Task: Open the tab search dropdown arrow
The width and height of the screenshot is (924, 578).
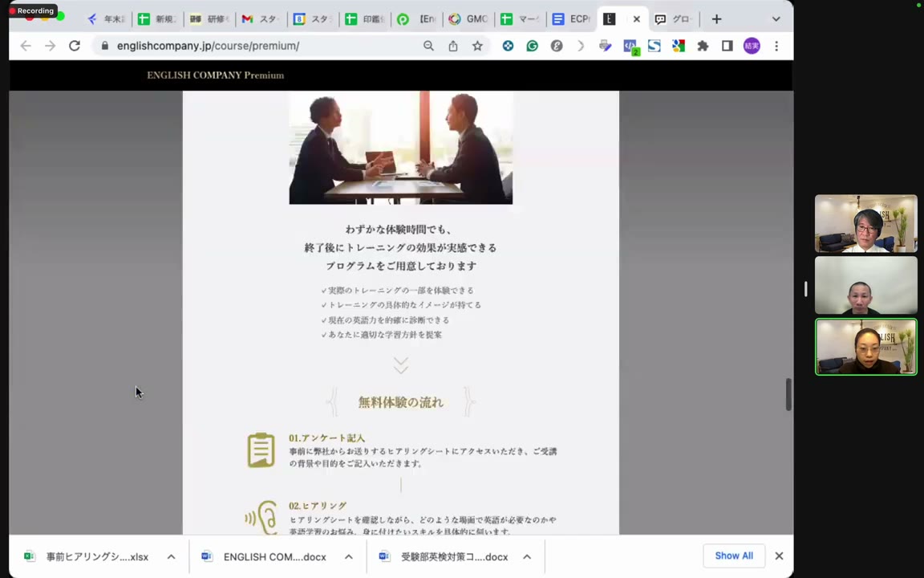Action: click(776, 19)
